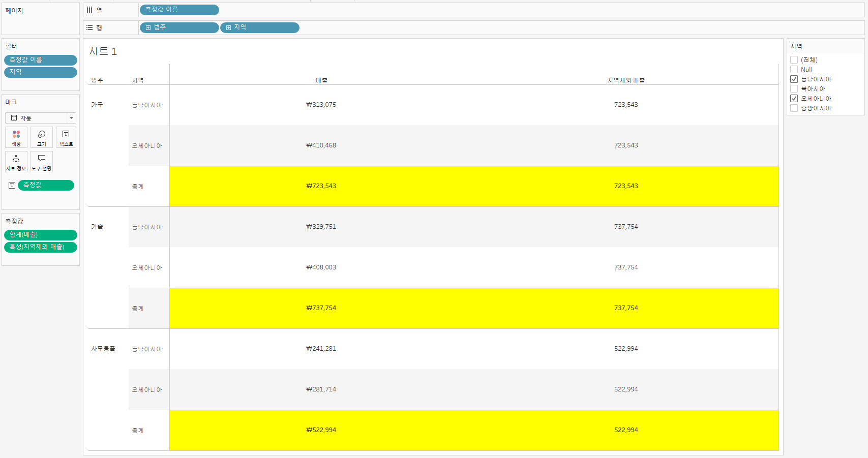Viewport: 868px width, 458px height.
Task: Click the highlighted ₩723,543 total cell
Action: coord(321,186)
